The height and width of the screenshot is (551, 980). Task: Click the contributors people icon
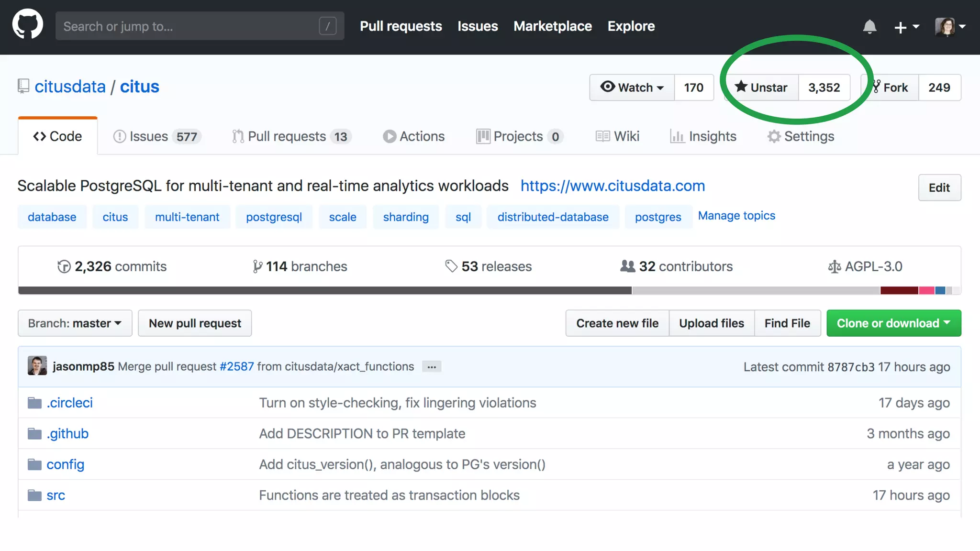(627, 266)
